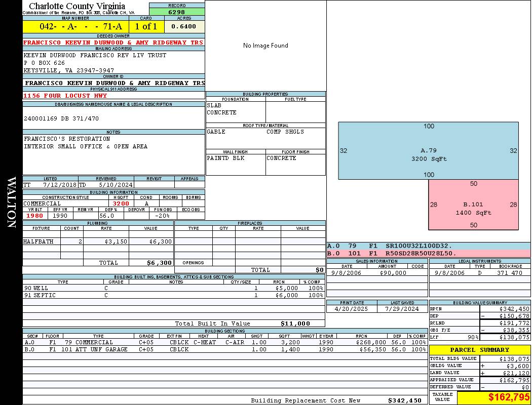Select the pink B.101 1400 SqFt sketch section
532x405 pixels.
pyautogui.click(x=474, y=205)
